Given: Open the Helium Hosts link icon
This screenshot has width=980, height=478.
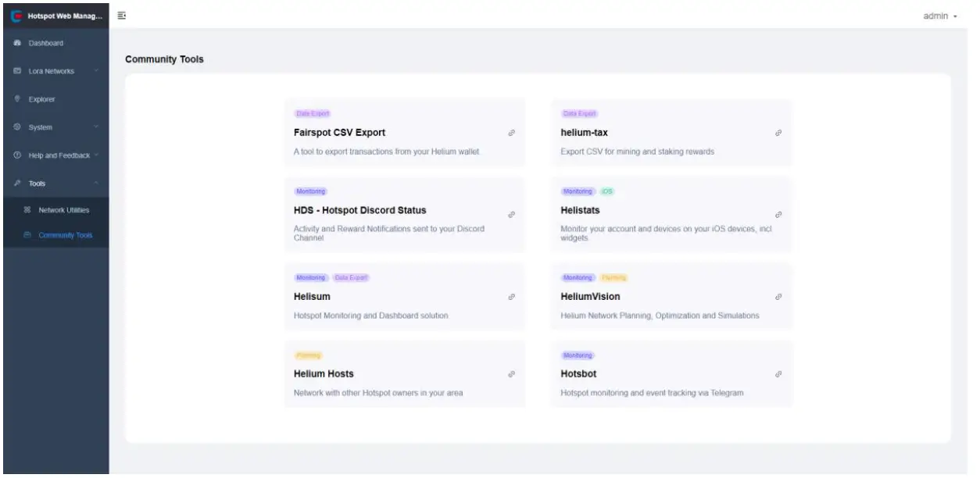Looking at the screenshot, I should 512,374.
